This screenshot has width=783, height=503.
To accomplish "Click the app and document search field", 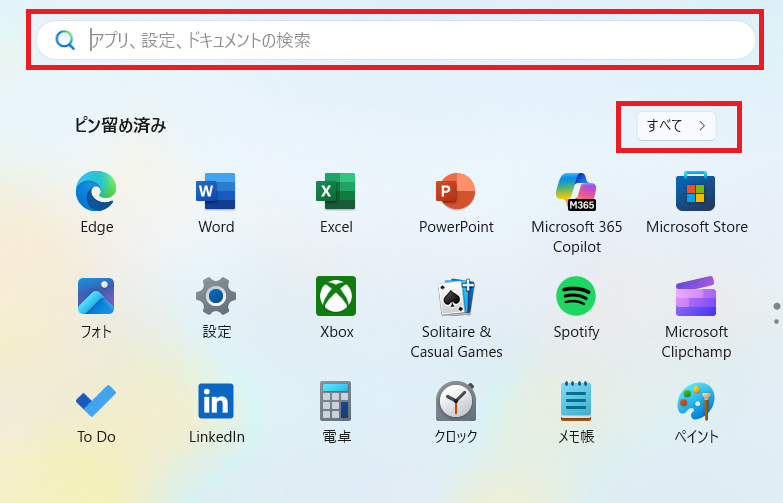I will [x=400, y=40].
